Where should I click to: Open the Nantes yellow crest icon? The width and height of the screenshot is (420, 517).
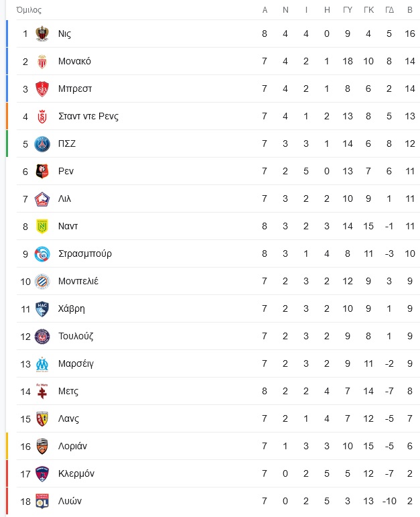(x=42, y=226)
